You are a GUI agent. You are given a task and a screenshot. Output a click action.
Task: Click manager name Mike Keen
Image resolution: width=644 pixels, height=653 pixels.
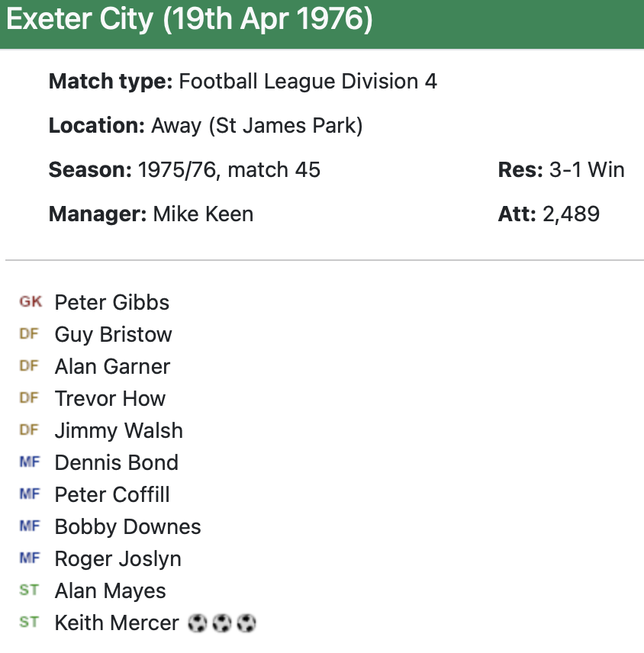click(203, 214)
